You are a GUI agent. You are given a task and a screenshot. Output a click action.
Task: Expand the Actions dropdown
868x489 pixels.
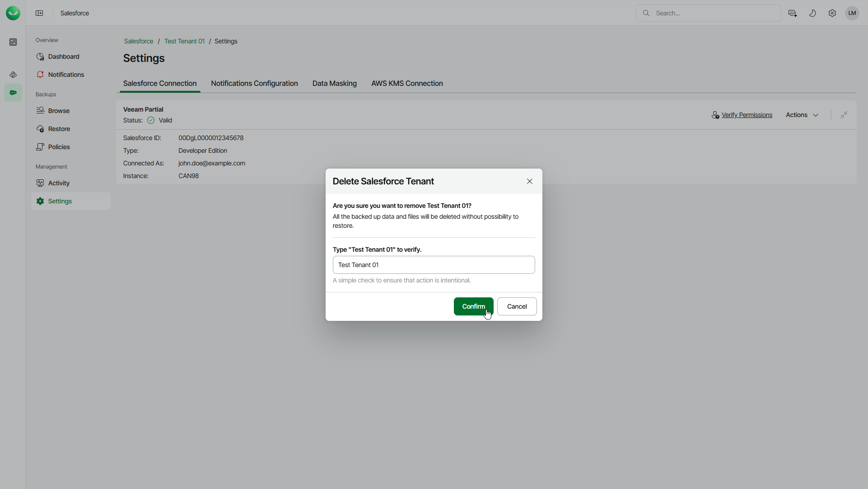(x=802, y=115)
